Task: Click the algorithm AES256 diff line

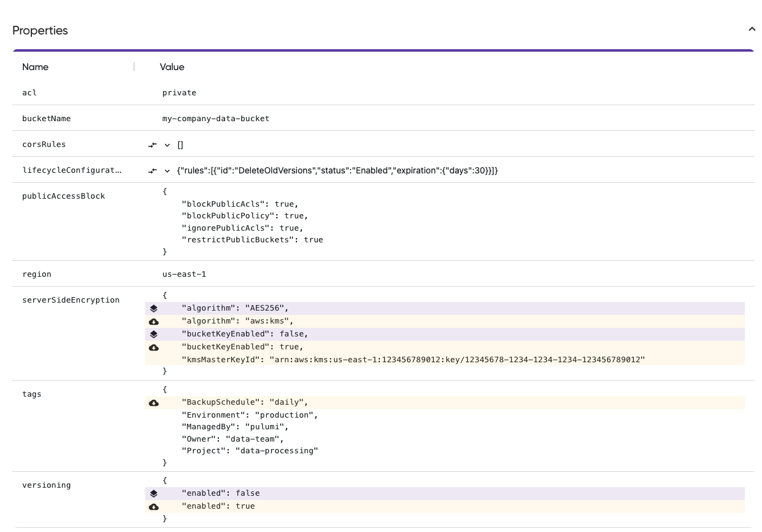Action: [x=445, y=308]
